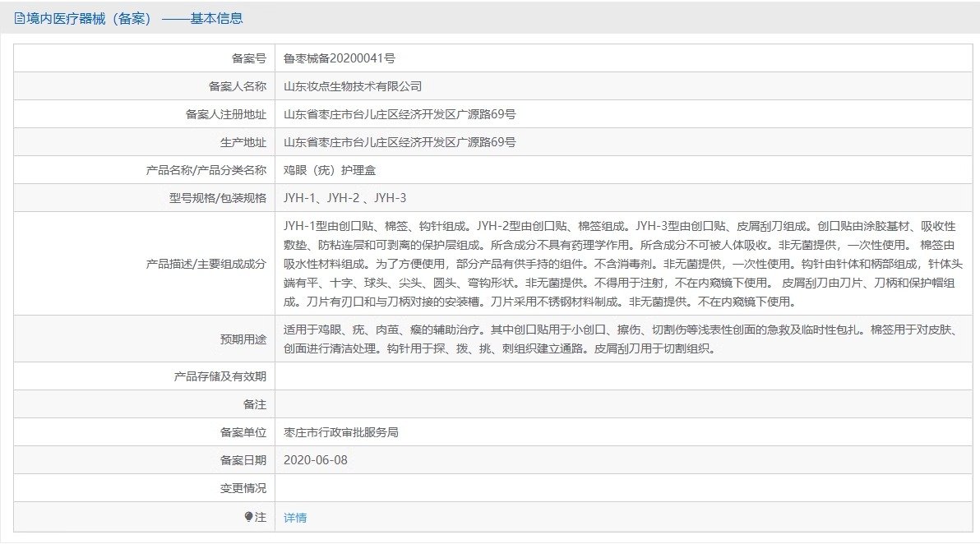Click the 预期用途 description text
The width and height of the screenshot is (980, 544).
click(x=623, y=339)
